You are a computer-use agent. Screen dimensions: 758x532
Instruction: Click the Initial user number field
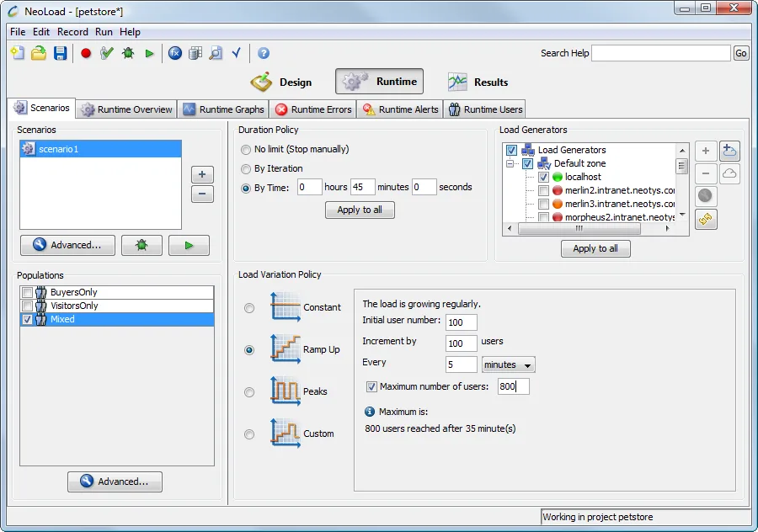coord(462,322)
